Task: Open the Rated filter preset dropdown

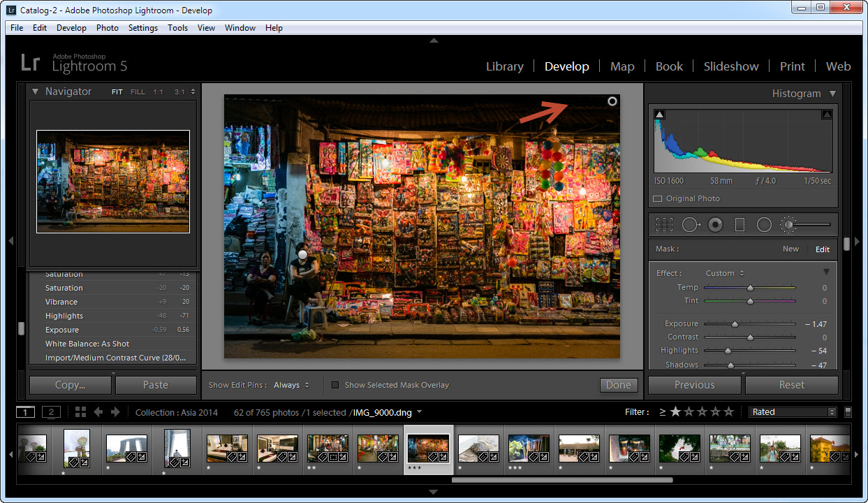Action: [x=793, y=412]
